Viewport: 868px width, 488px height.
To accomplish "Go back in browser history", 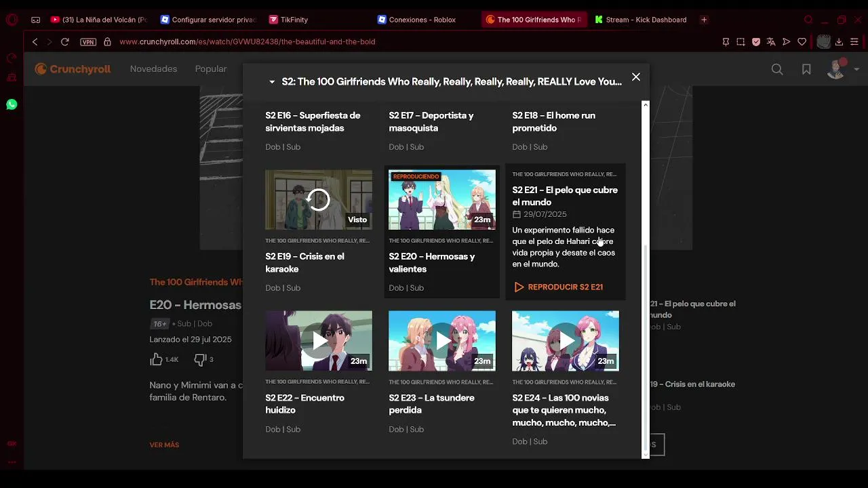I will [x=35, y=42].
